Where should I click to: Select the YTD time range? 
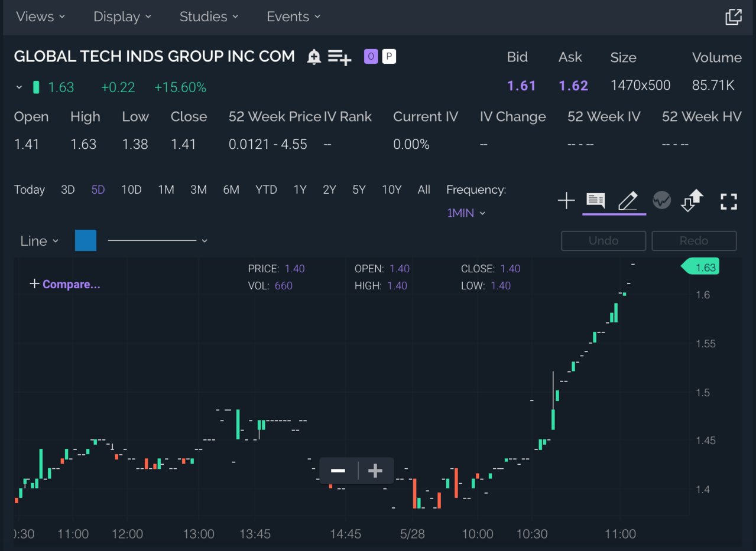click(266, 190)
